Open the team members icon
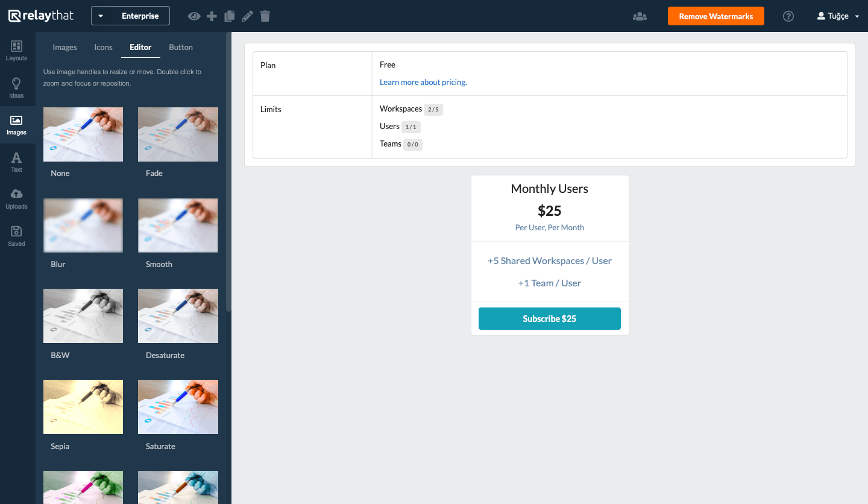 click(640, 16)
